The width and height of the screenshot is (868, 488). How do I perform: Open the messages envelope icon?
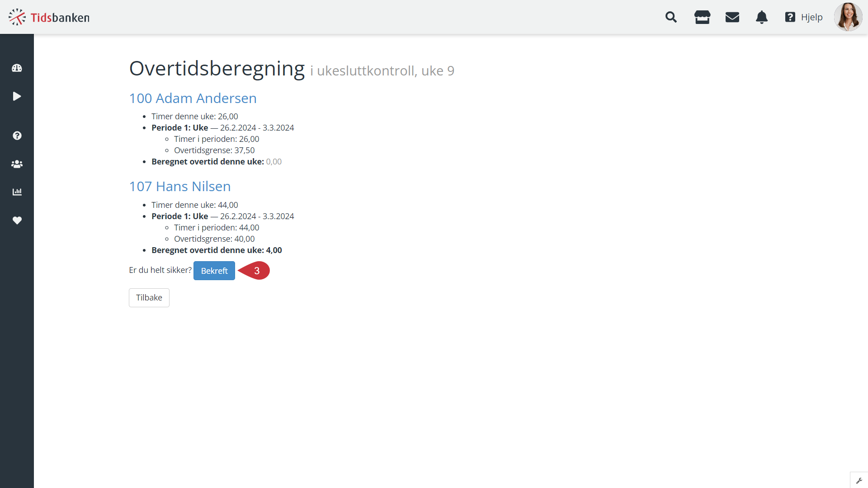pos(732,17)
